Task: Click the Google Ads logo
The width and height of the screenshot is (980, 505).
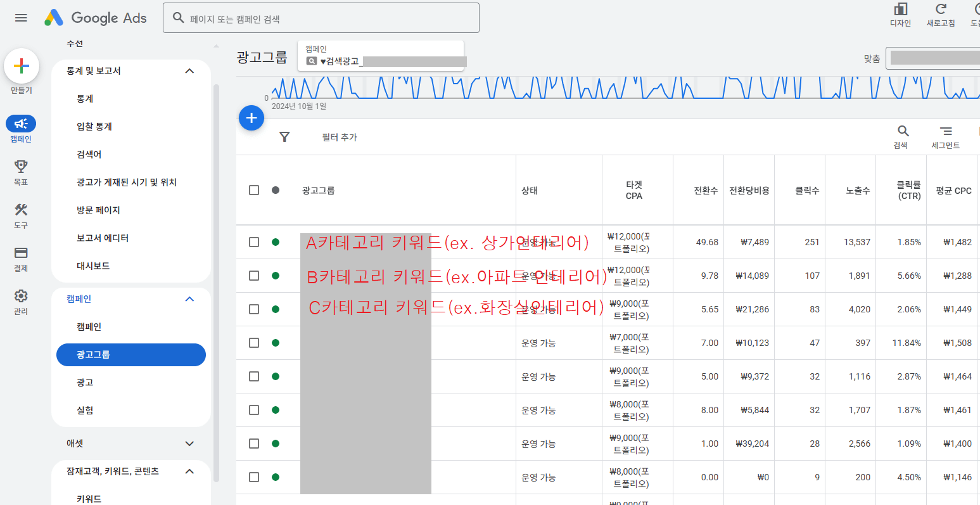Action: click(96, 18)
